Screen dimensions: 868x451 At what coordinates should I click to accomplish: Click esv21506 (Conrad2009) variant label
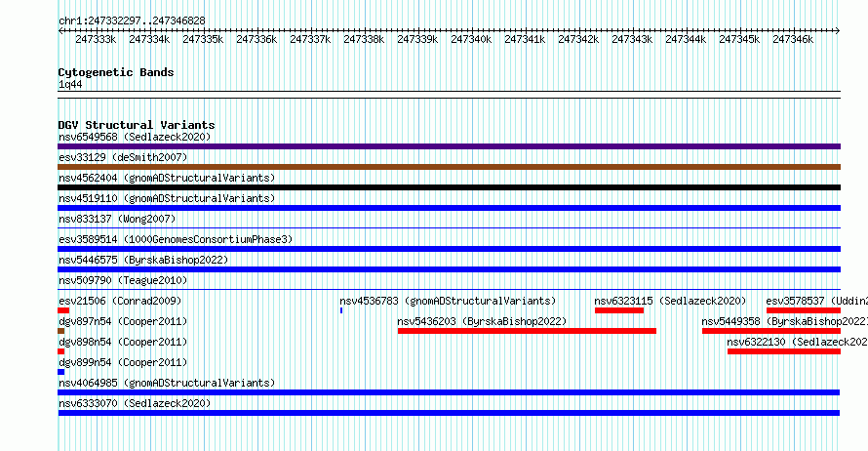tap(120, 301)
